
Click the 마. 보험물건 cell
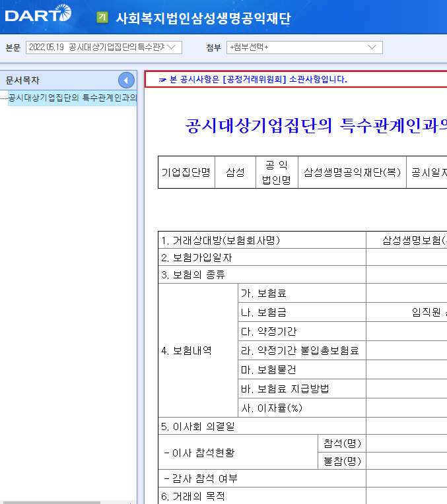pyautogui.click(x=302, y=369)
